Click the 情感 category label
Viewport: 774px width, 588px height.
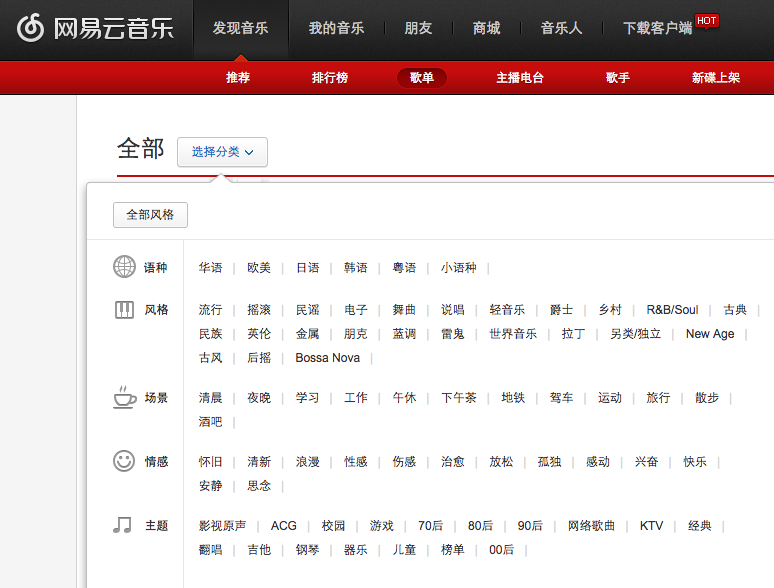pos(156,462)
